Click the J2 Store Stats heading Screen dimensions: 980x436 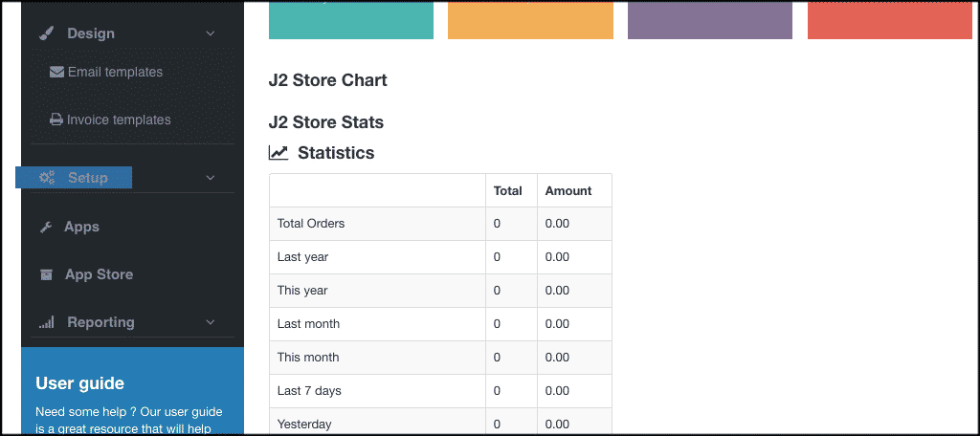pyautogui.click(x=326, y=122)
